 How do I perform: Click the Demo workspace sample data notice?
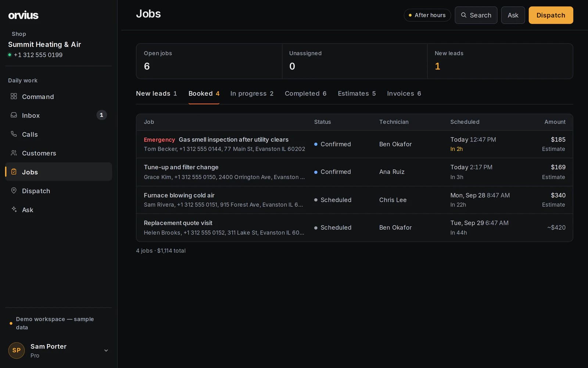[x=55, y=323]
